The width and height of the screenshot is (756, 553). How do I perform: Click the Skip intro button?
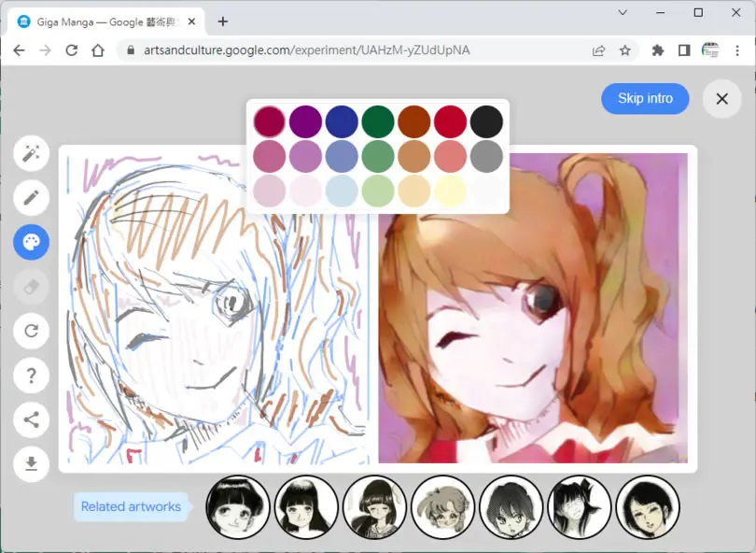pyautogui.click(x=645, y=98)
